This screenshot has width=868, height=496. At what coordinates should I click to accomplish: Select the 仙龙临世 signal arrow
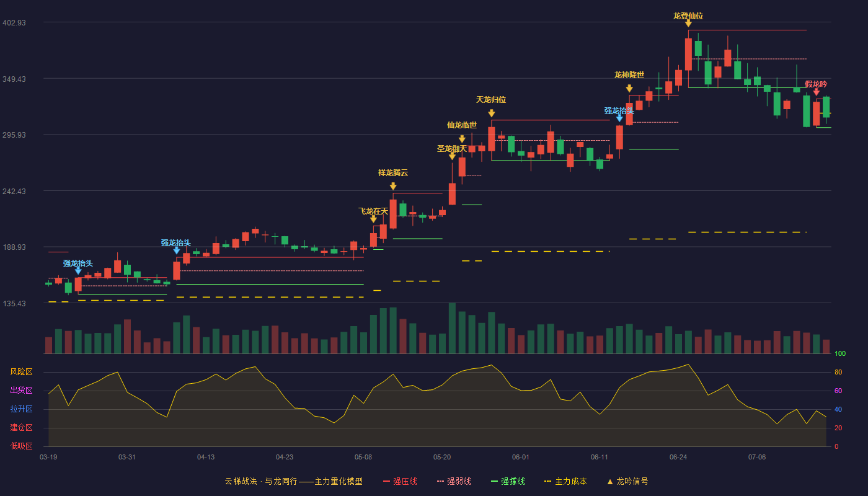[462, 139]
